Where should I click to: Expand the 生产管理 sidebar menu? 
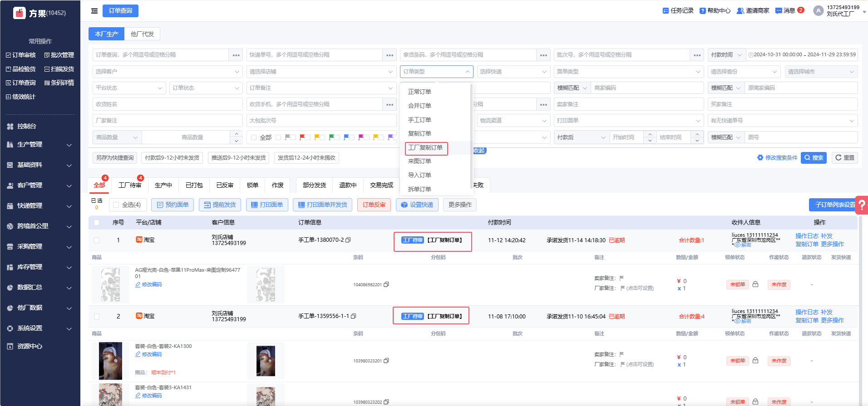coord(40,145)
